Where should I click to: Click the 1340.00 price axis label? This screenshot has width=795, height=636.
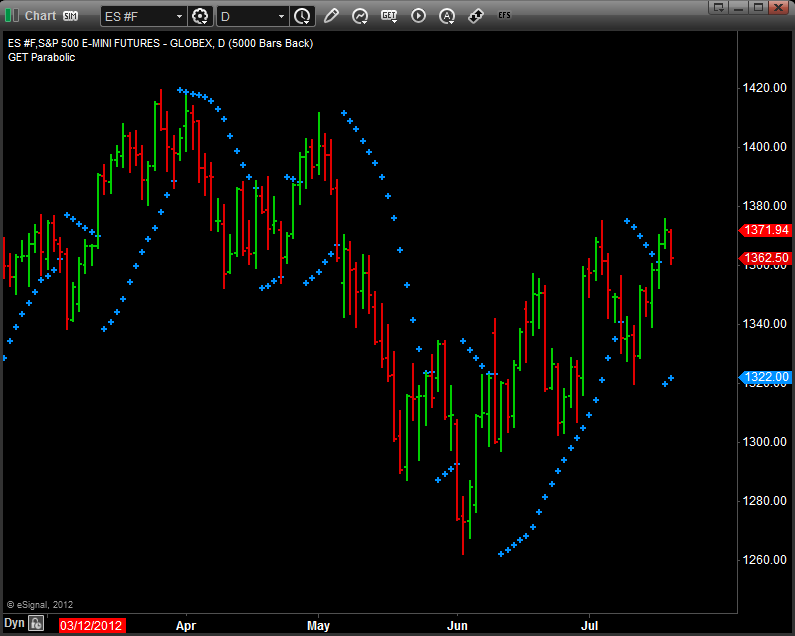(x=765, y=324)
